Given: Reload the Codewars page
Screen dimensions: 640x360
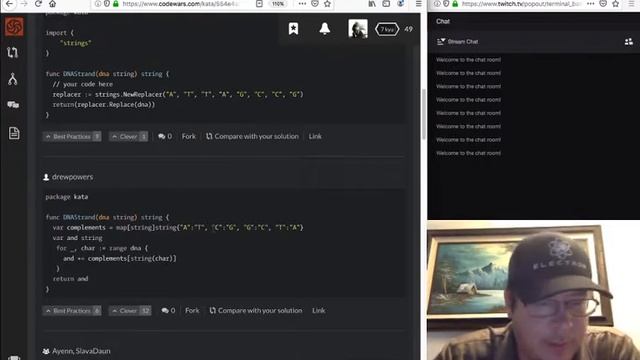Looking at the screenshot, I should coord(38,4).
